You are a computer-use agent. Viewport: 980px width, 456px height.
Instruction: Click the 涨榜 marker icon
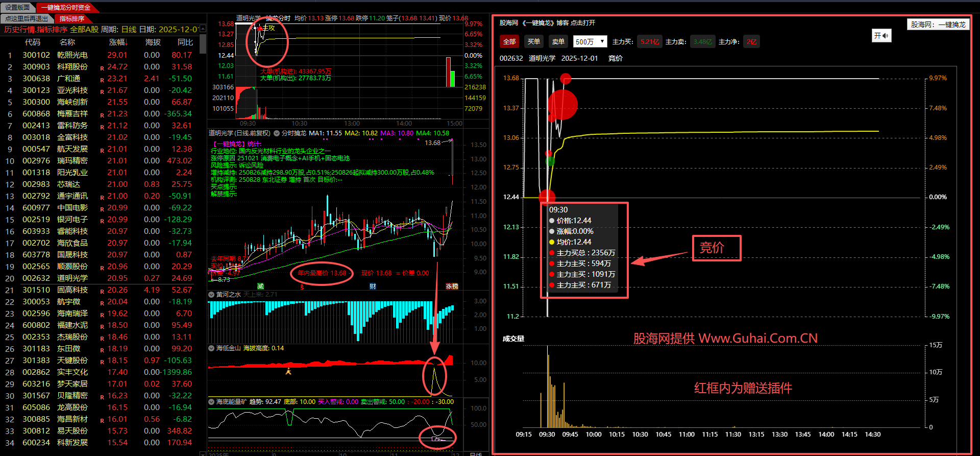point(452,286)
